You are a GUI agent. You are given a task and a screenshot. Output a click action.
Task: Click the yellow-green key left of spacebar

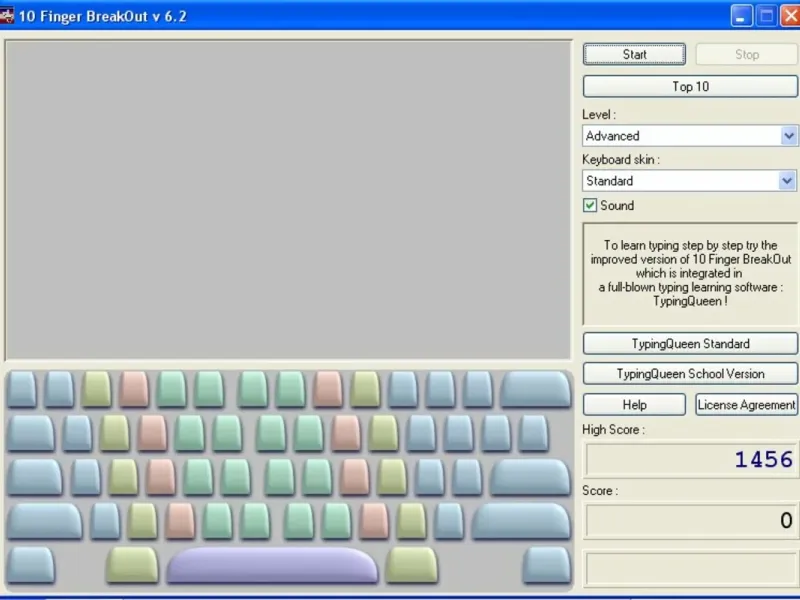(132, 565)
